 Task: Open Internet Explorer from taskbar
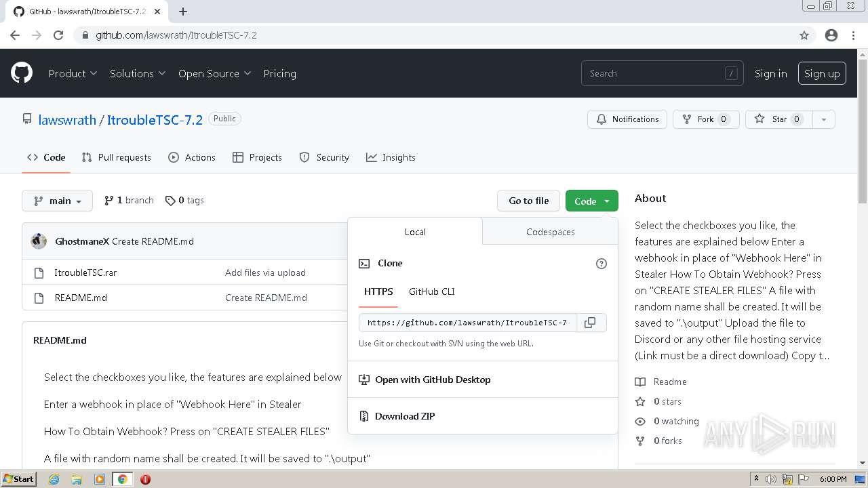[x=54, y=479]
